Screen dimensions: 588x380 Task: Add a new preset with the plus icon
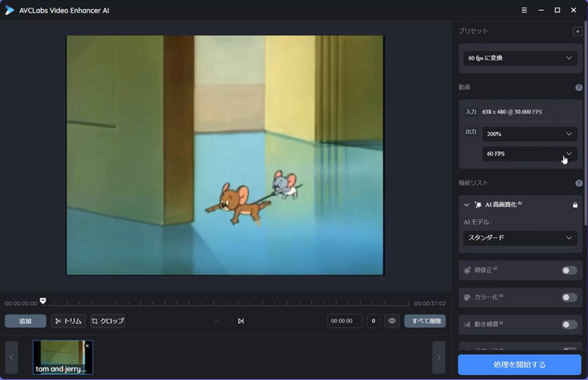pyautogui.click(x=577, y=31)
